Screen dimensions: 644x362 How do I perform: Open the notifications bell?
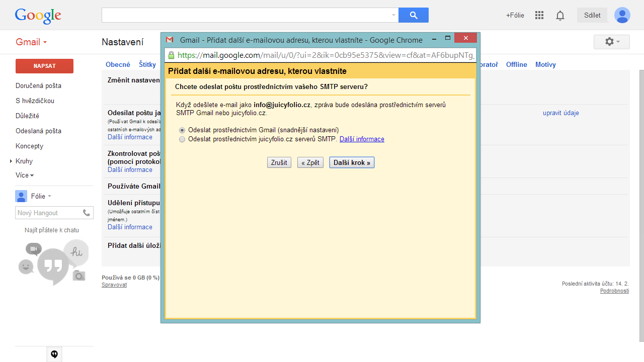click(x=560, y=16)
